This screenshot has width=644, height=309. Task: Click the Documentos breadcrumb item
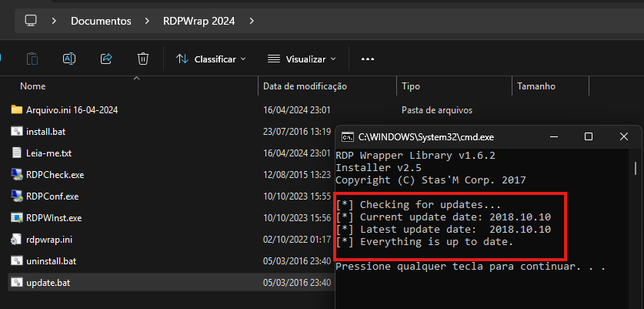[x=101, y=21]
